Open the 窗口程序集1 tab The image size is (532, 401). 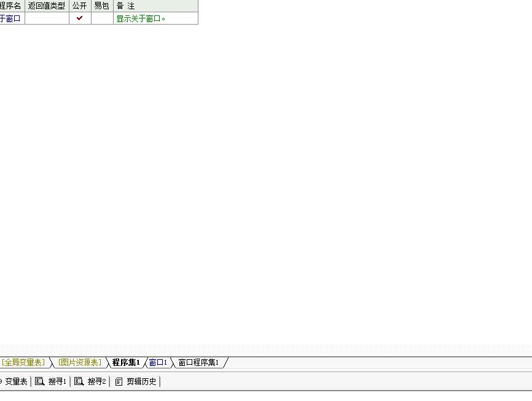[198, 362]
